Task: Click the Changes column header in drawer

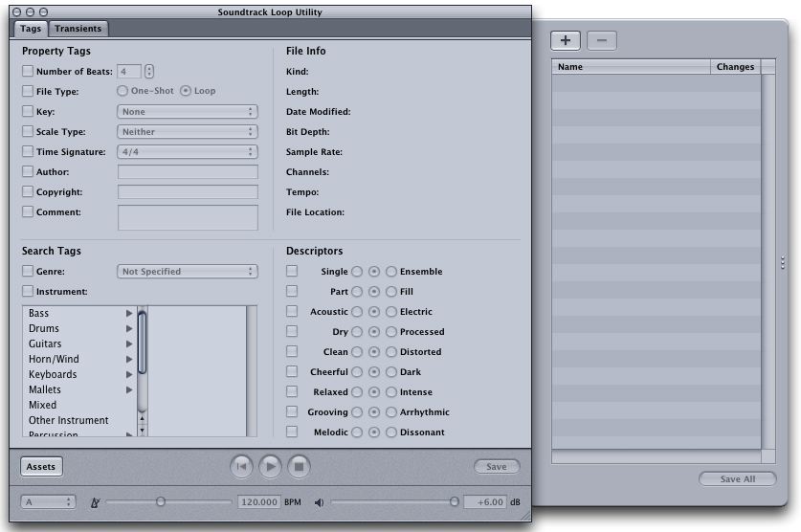Action: [736, 67]
